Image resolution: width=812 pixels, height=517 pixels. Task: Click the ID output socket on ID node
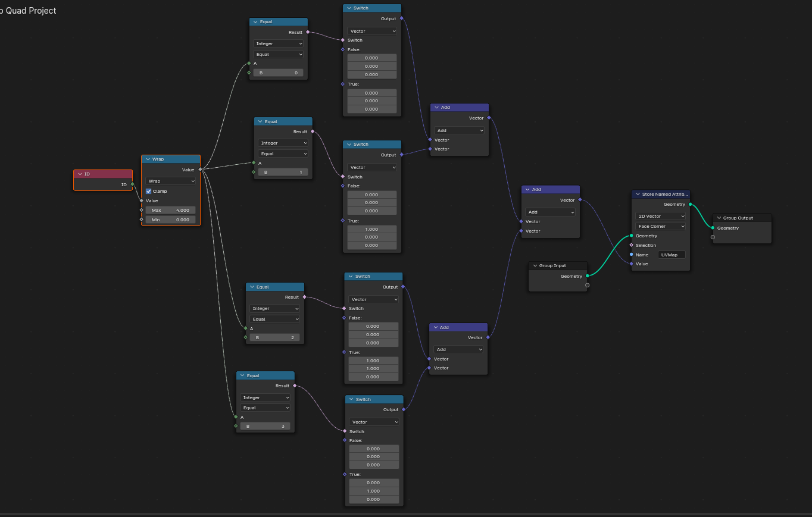click(132, 184)
